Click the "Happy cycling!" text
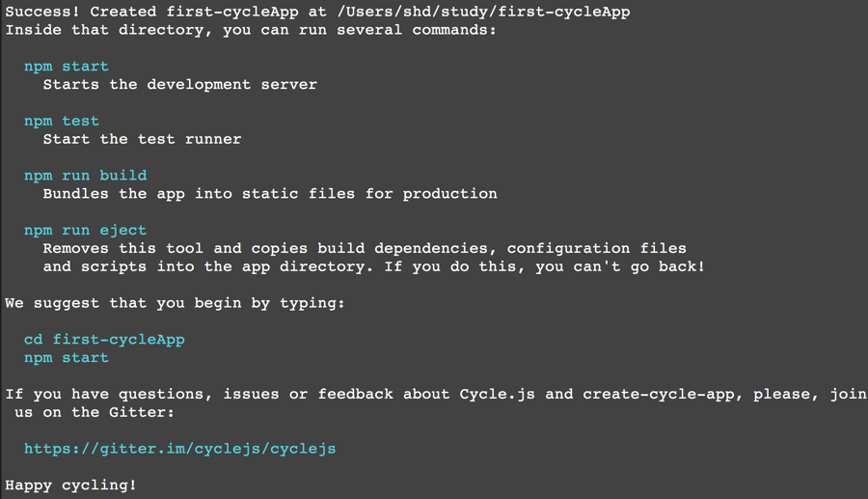Screen dimensions: 868x499 tap(70, 485)
